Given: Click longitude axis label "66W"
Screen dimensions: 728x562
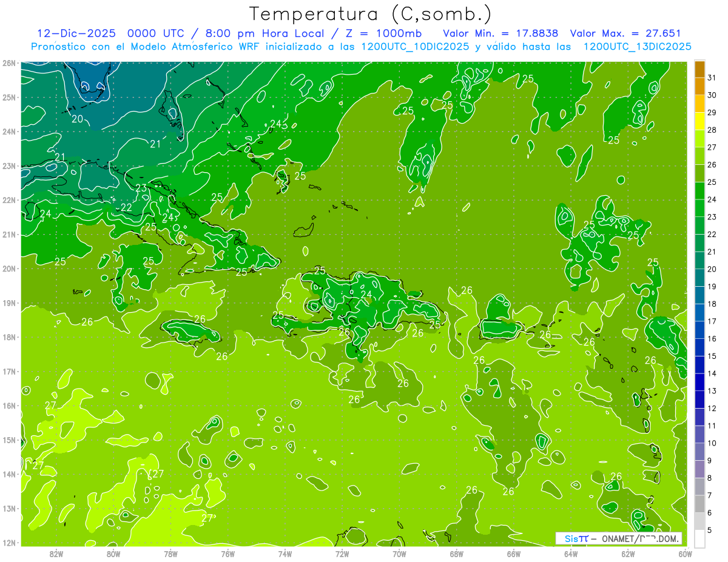Looking at the screenshot, I should (x=514, y=554).
